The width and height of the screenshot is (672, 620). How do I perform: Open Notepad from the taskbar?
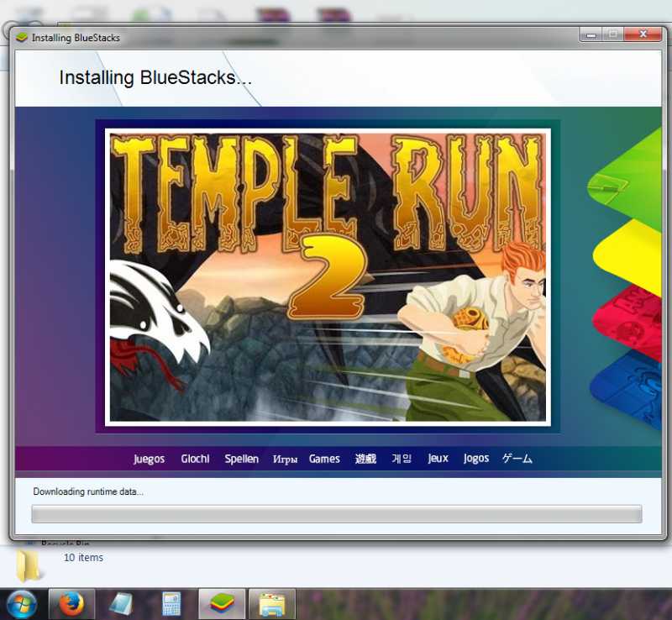click(x=121, y=602)
